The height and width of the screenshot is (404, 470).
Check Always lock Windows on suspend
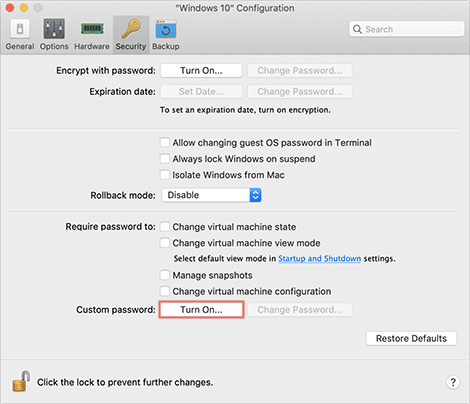click(165, 159)
